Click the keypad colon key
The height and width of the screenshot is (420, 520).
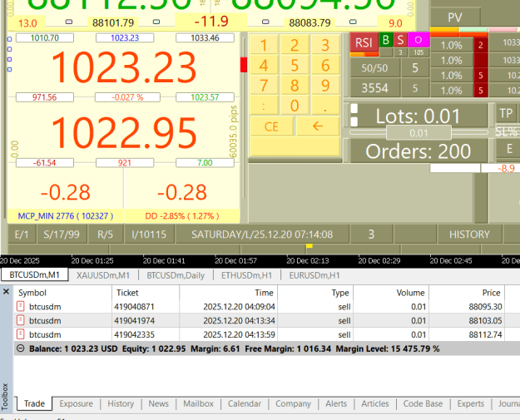pos(264,106)
